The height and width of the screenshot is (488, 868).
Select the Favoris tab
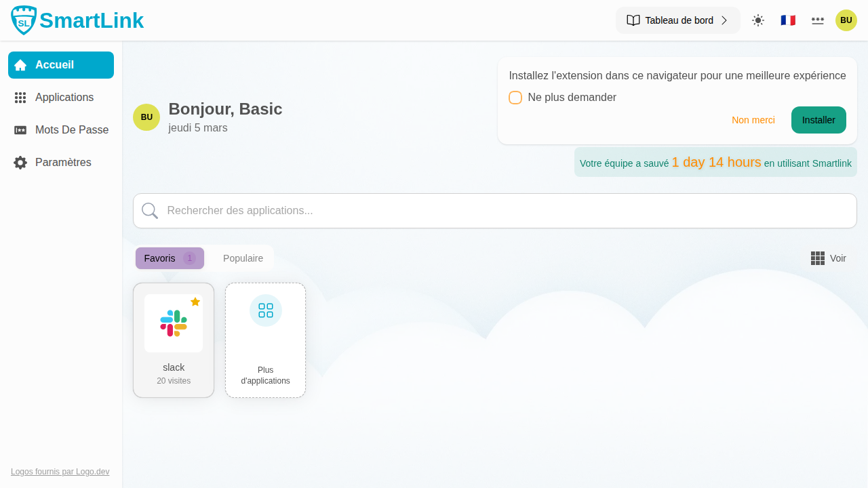click(170, 258)
